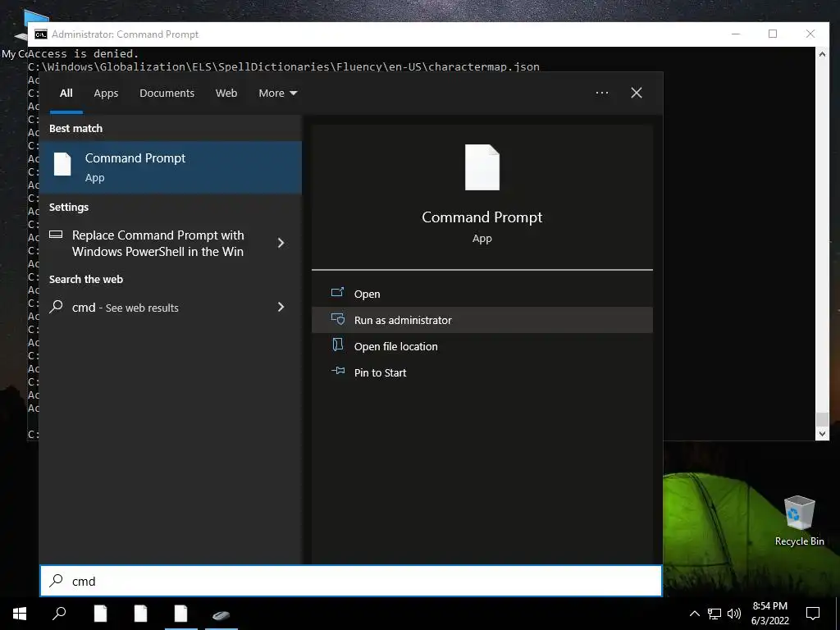Viewport: 840px width, 630px height.
Task: Click the Search the web heading
Action: tap(85, 279)
